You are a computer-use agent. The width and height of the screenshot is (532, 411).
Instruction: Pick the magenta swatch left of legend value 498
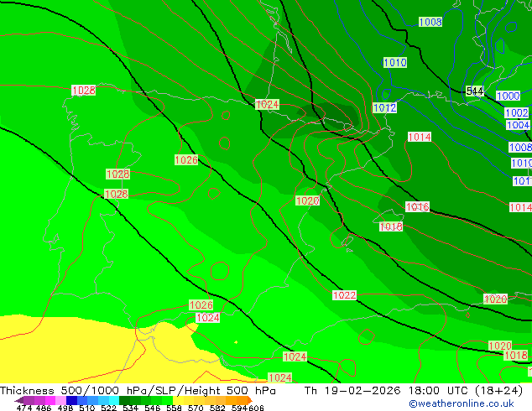50,400
